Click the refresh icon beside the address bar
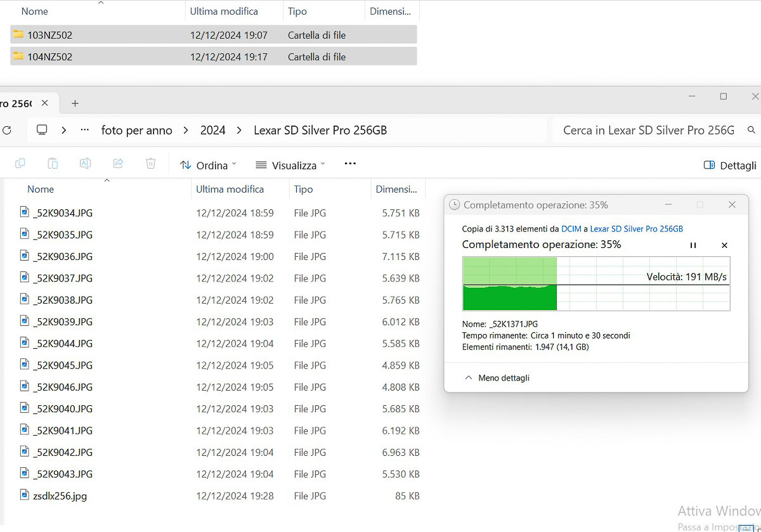Image resolution: width=761 pixels, height=532 pixels. tap(7, 130)
